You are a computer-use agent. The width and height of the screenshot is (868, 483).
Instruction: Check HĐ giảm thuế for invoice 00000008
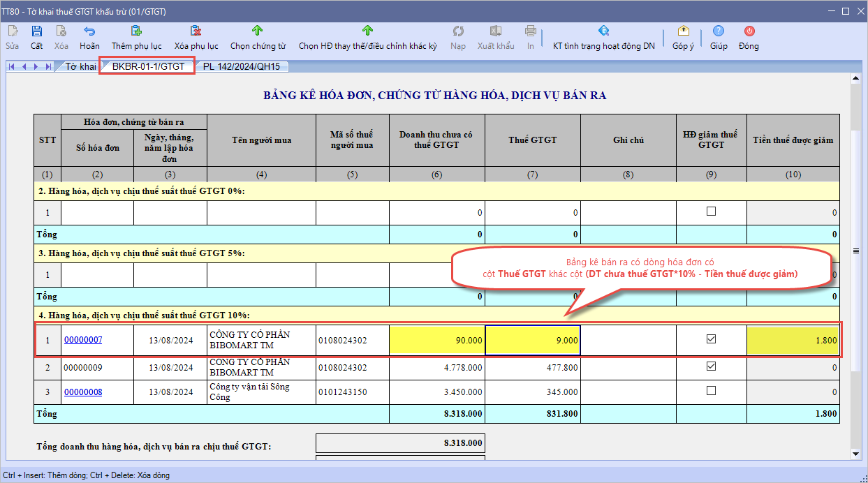(711, 391)
